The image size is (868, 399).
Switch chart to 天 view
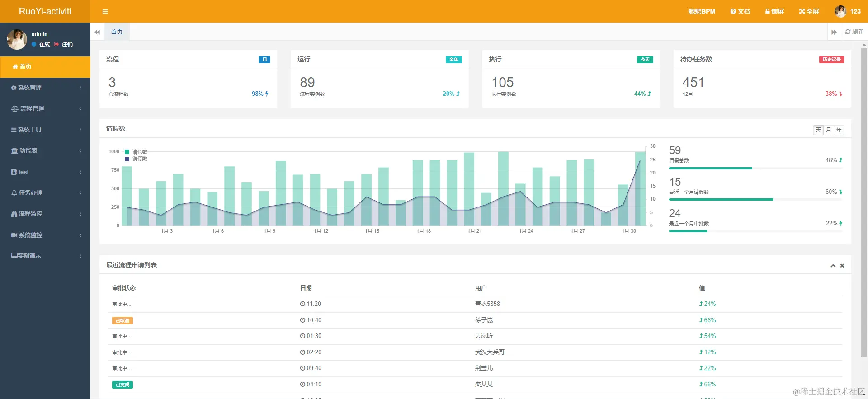[818, 130]
